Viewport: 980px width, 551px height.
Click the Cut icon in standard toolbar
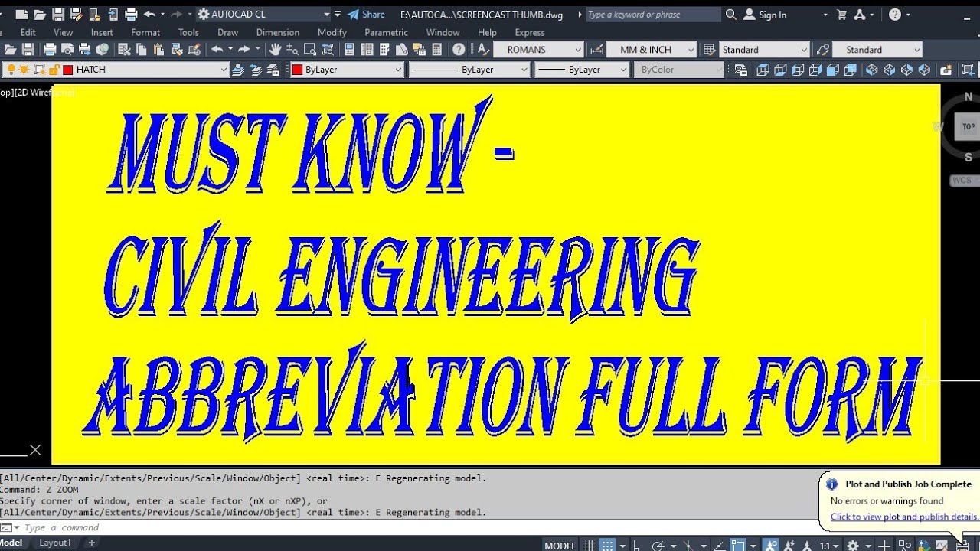click(125, 49)
